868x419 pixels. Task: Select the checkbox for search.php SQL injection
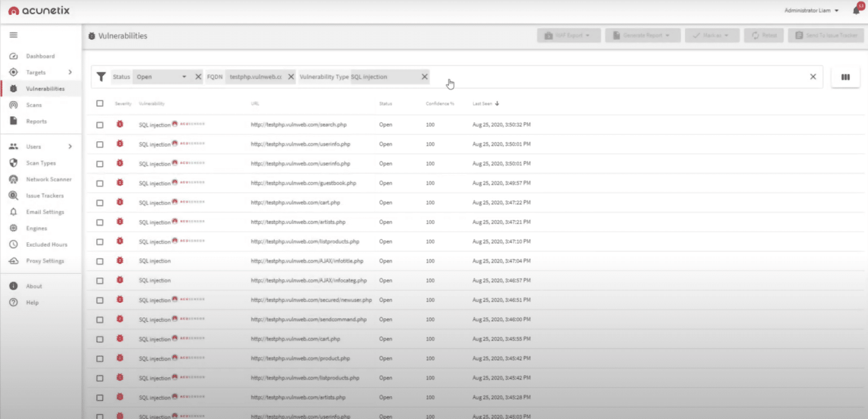coord(99,124)
